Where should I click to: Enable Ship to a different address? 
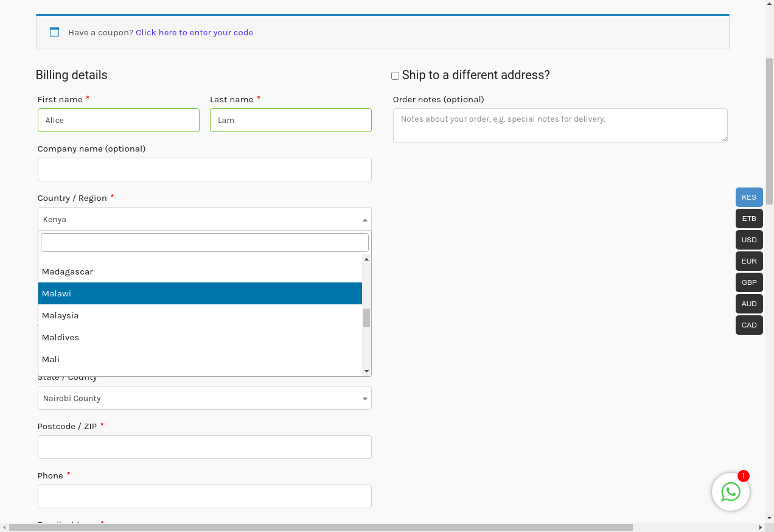tap(395, 76)
